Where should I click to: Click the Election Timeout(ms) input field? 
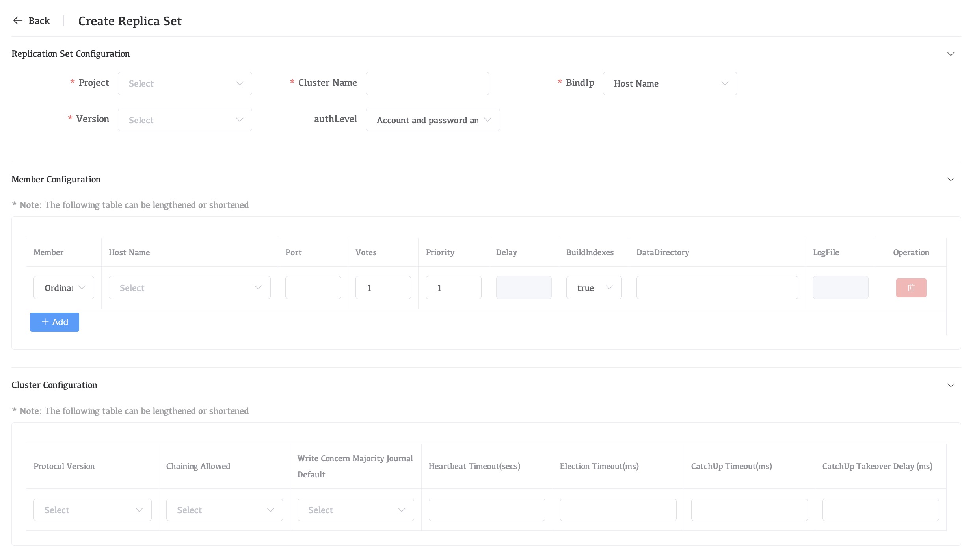click(618, 510)
